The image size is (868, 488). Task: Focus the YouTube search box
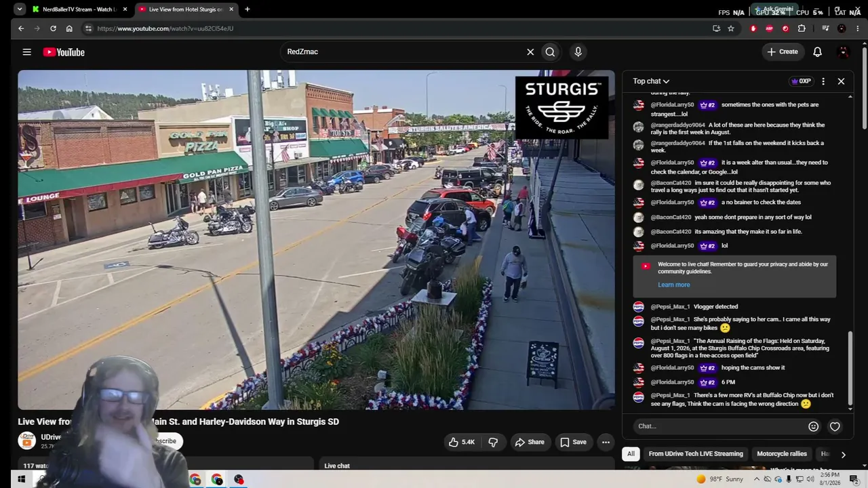coord(405,52)
